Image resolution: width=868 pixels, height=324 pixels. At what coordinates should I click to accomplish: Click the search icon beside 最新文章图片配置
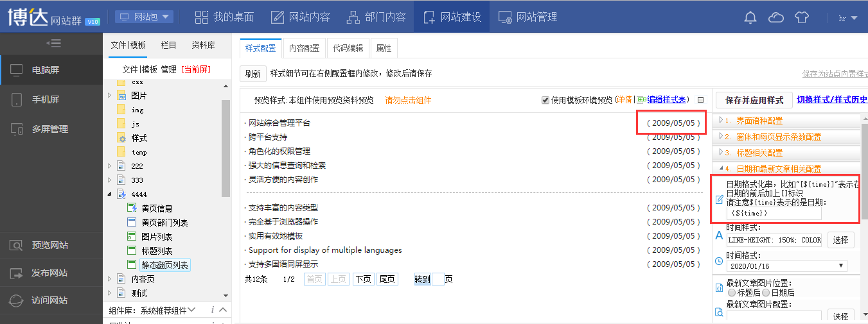tap(719, 312)
